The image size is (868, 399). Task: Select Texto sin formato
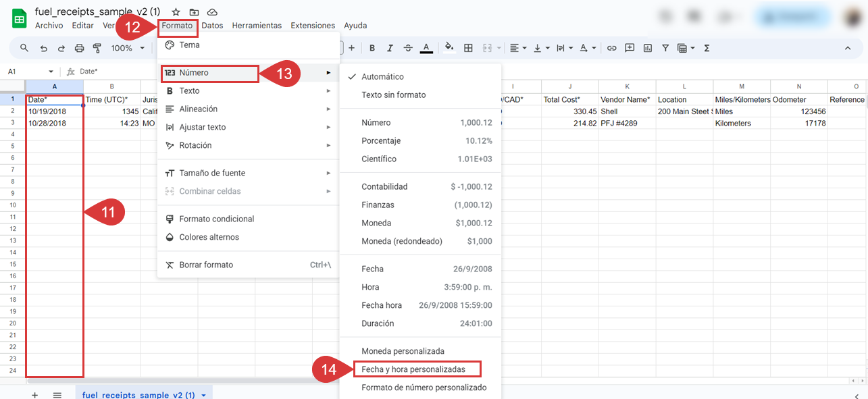click(x=420, y=95)
